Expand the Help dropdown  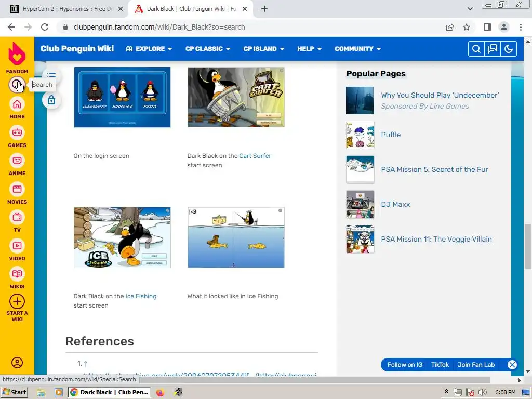point(309,49)
